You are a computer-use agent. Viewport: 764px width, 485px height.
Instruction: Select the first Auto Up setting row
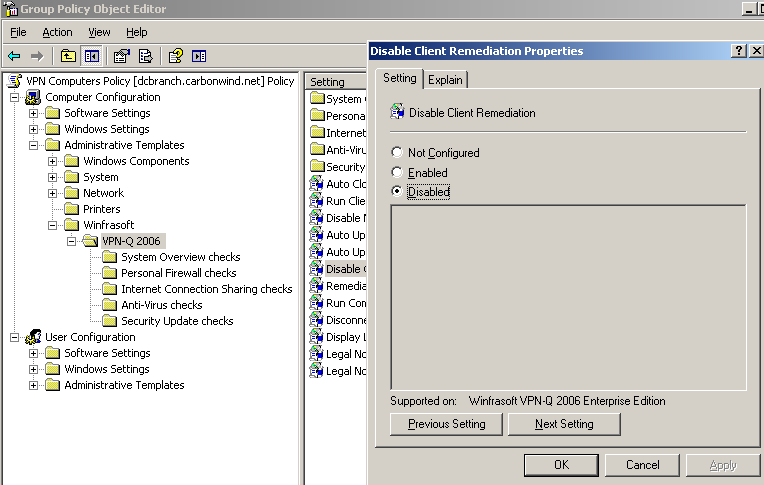point(338,235)
